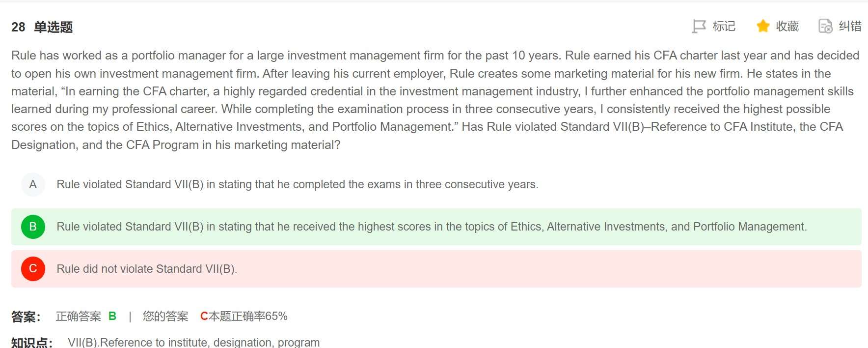868x348 pixels.
Task: Click the 标记 label text
Action: click(x=724, y=26)
